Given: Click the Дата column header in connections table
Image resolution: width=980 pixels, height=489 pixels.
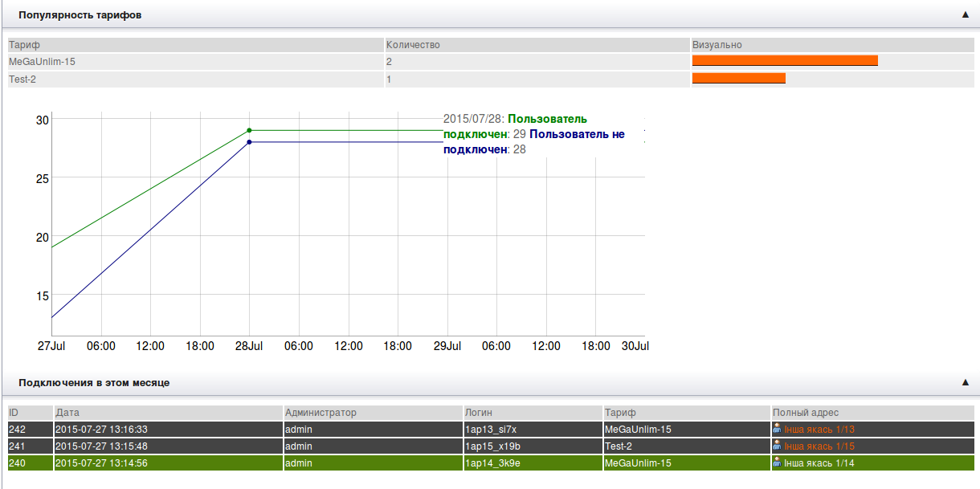Looking at the screenshot, I should point(67,413).
